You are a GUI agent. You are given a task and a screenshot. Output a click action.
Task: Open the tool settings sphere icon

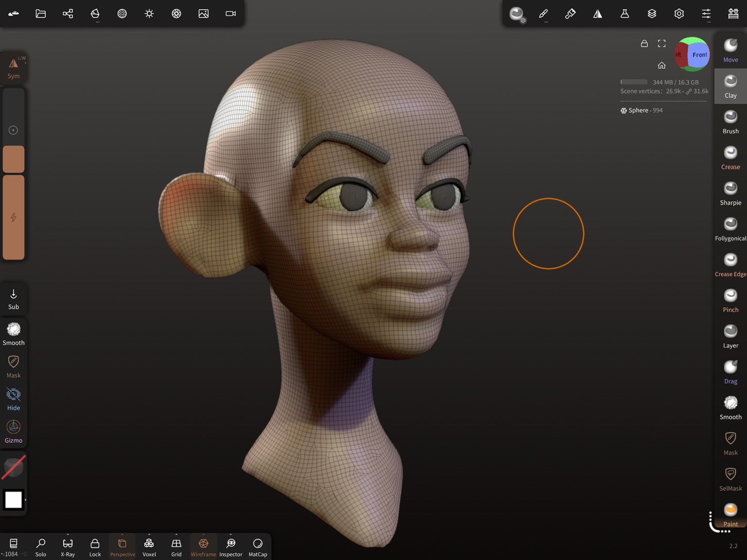517,14
